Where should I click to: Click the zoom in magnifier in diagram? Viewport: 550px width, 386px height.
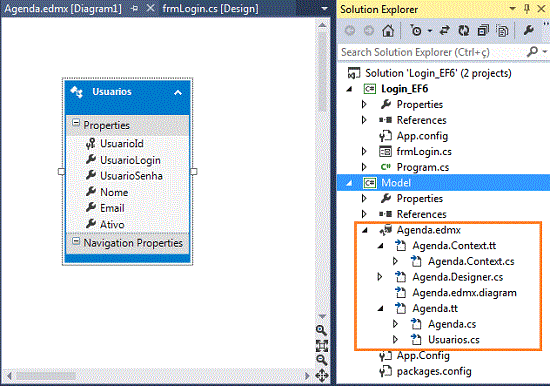[x=321, y=330]
